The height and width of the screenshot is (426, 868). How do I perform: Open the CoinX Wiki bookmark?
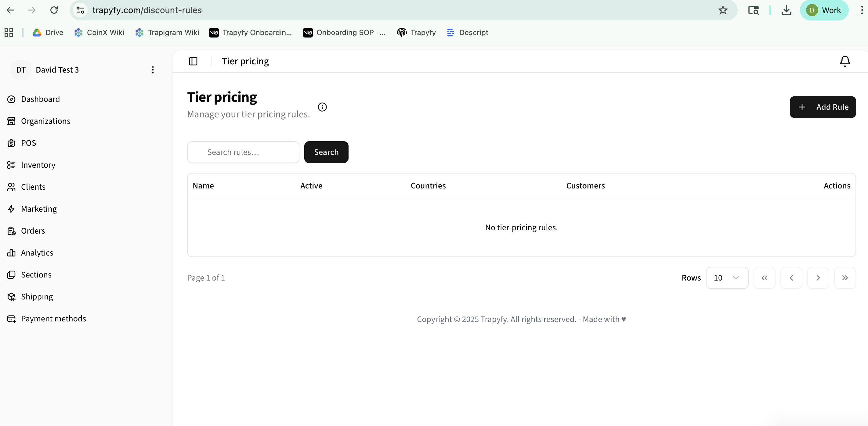99,33
